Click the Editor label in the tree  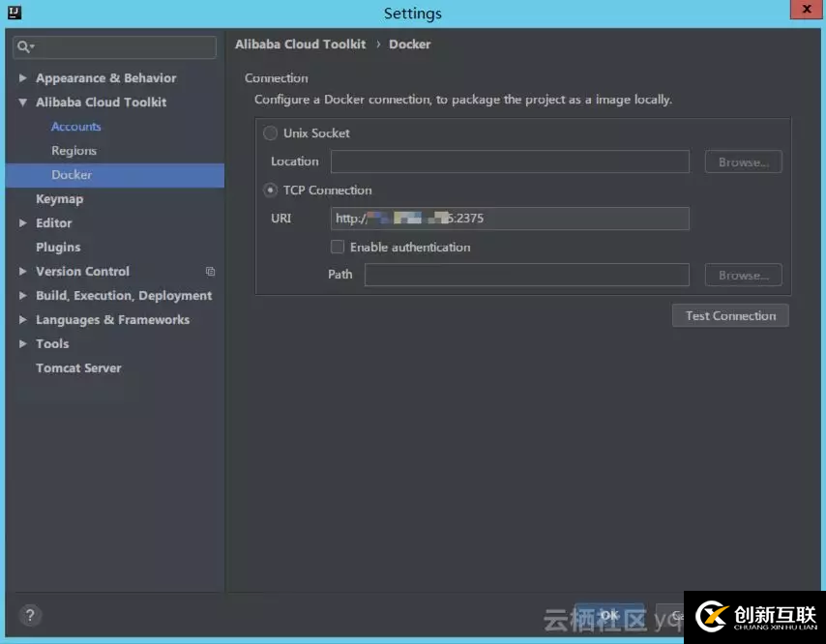(x=54, y=222)
